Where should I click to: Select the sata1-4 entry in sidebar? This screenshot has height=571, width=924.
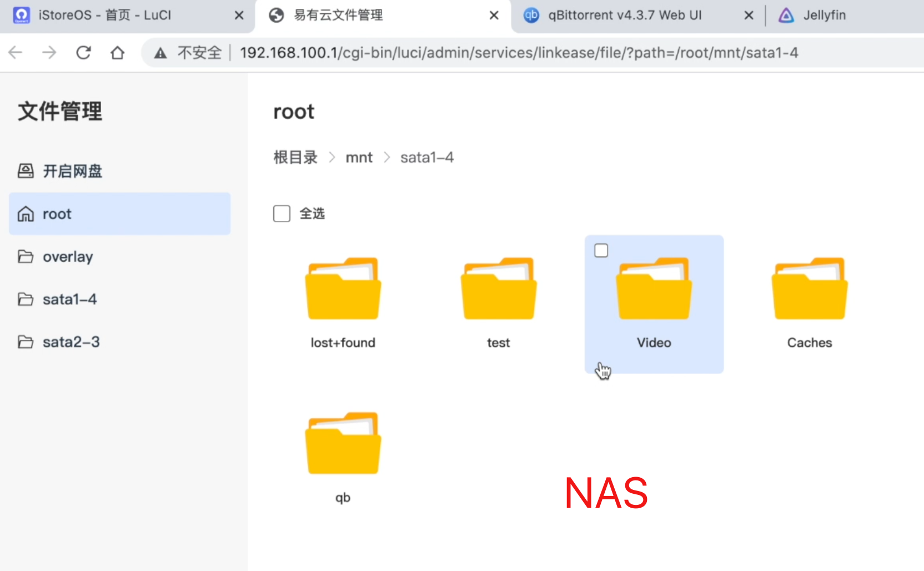(69, 299)
